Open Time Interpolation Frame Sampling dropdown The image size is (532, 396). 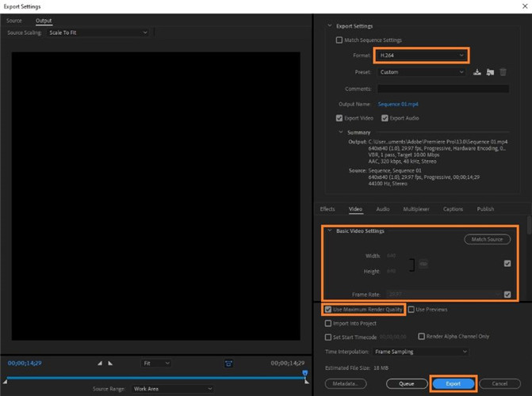[421, 352]
